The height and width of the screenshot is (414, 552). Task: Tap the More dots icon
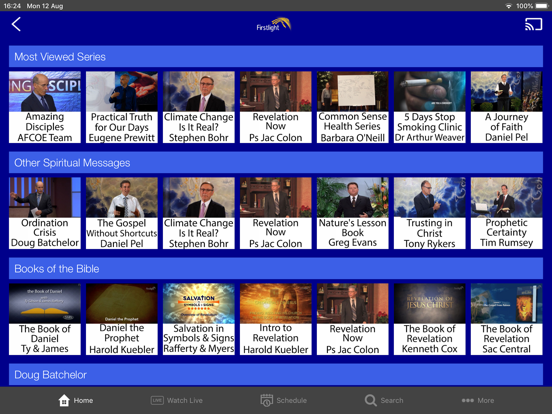[468, 400]
